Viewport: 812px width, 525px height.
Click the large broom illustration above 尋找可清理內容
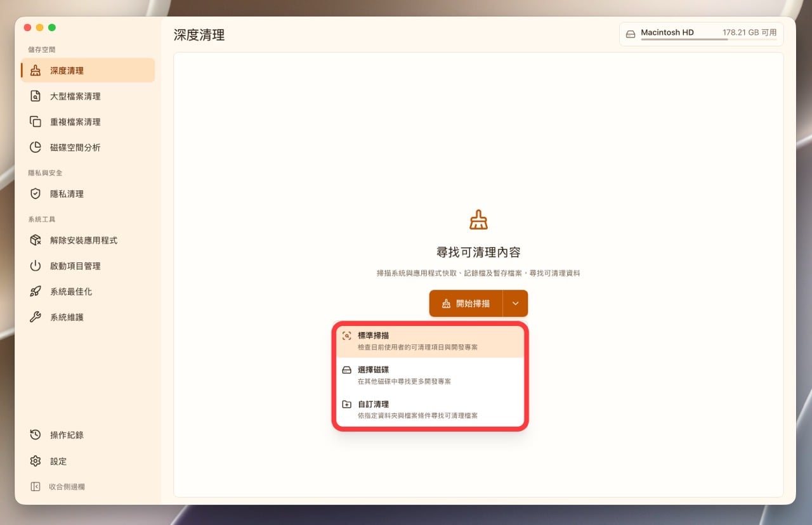tap(478, 220)
